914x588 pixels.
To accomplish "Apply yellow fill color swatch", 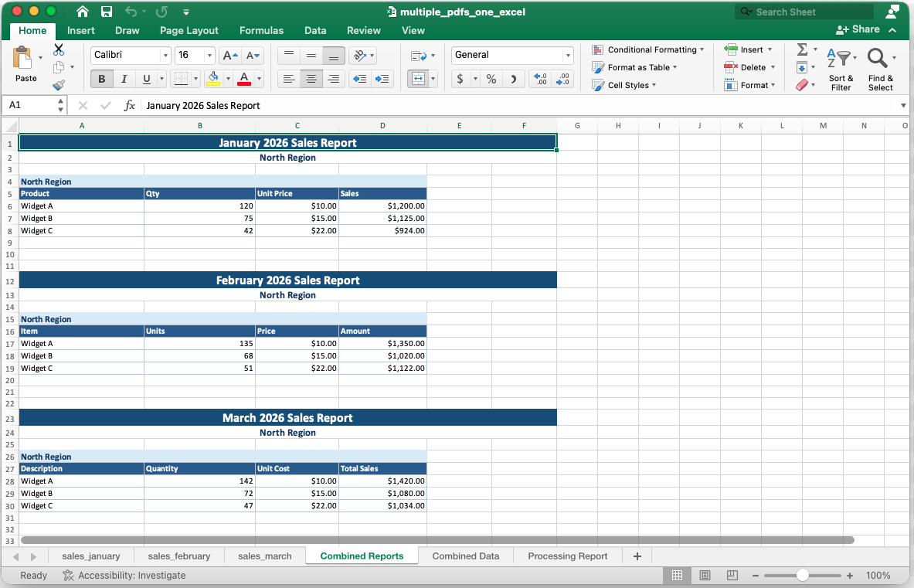I will tap(213, 79).
